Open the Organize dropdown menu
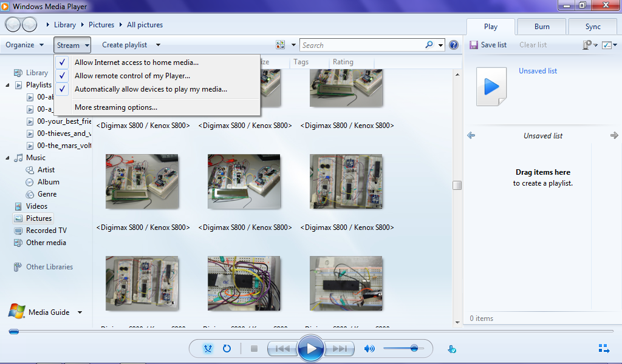The height and width of the screenshot is (364, 622). point(24,45)
